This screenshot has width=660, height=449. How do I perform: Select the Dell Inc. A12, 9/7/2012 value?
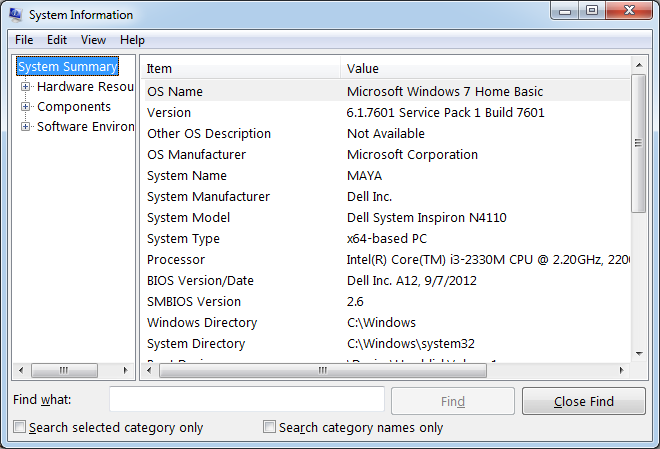[x=412, y=281]
